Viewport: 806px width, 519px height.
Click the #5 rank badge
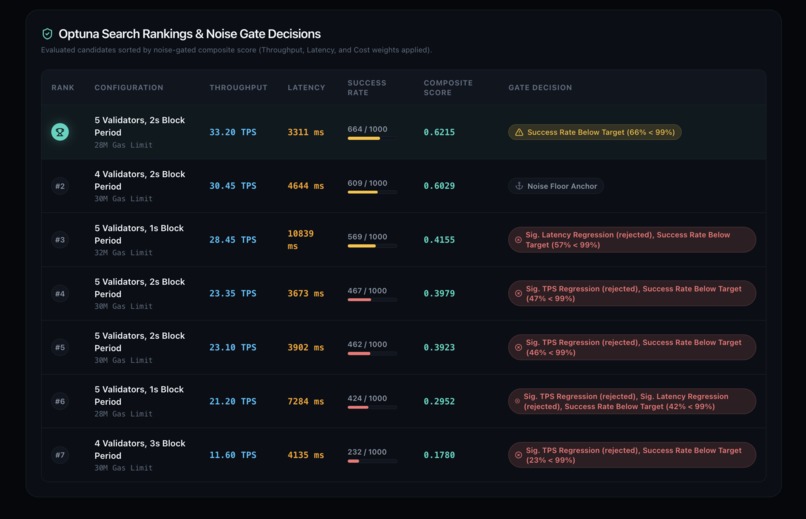(x=60, y=347)
